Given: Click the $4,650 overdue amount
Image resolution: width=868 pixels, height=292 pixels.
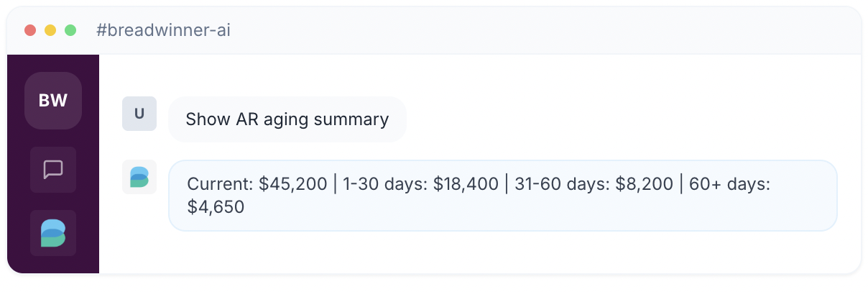Looking at the screenshot, I should (216, 208).
